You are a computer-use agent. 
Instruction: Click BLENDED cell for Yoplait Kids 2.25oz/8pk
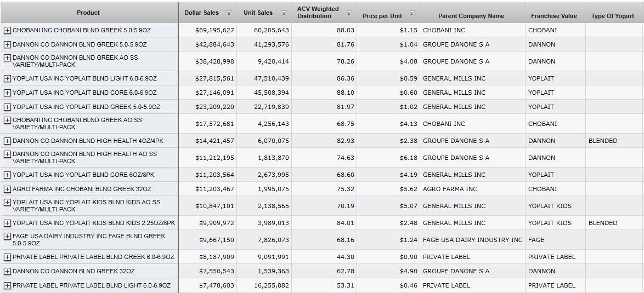[602, 223]
